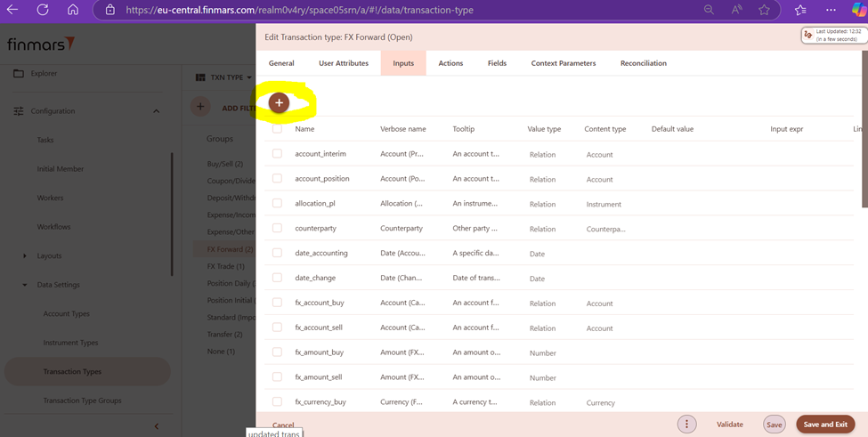The height and width of the screenshot is (437, 868).
Task: Collapse the Data Settings tree arrow
Action: pyautogui.click(x=24, y=285)
